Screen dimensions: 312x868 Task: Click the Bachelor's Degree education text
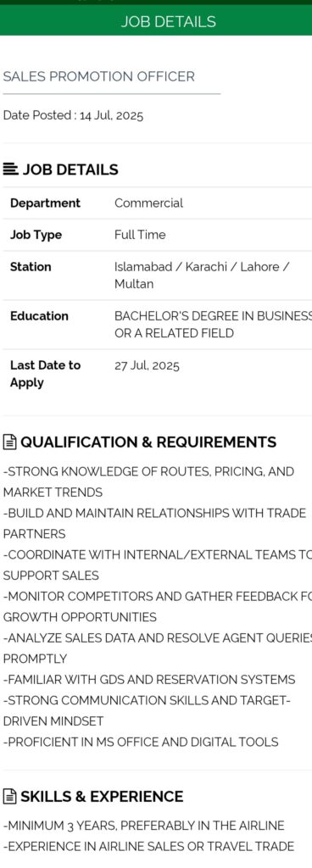pos(213,325)
